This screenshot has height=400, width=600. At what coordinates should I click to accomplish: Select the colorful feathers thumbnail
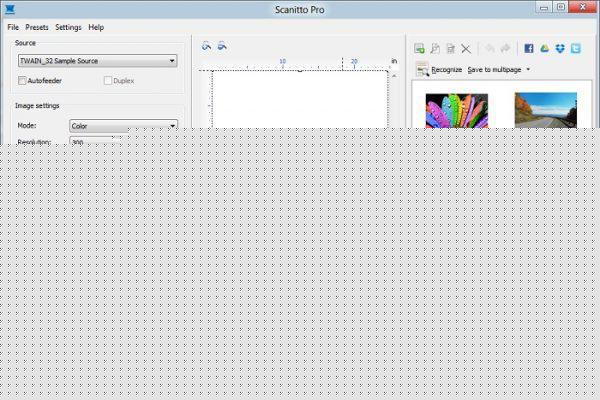(457, 111)
